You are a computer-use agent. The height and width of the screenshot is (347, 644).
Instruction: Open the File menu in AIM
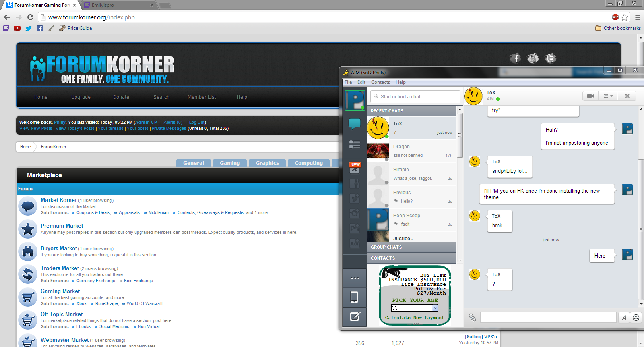348,82
